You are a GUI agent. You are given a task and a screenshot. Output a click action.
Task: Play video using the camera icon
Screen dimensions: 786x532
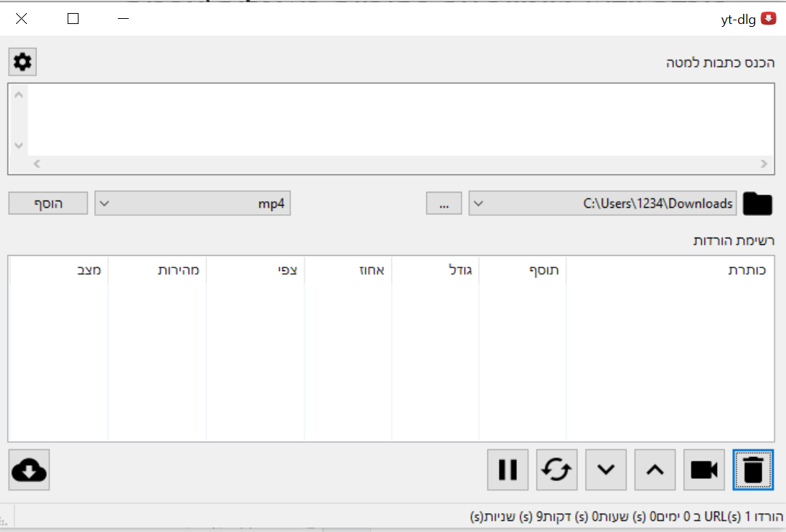coord(704,470)
